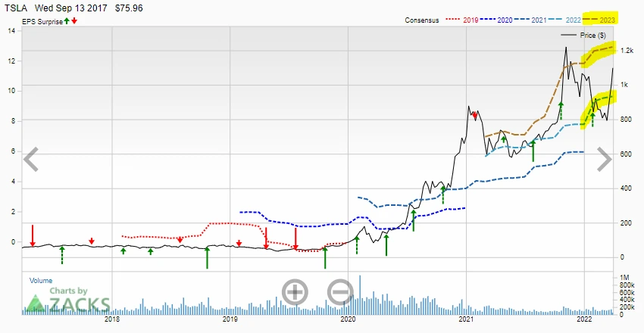Screen dimensions: 644x333
Task: Click the 2022 label on the time axis
Action: [584, 319]
